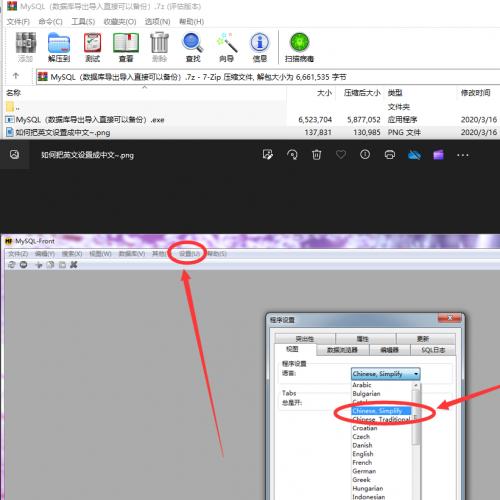Viewport: 500px width, 500px height.
Task: Sort by the 压缩后大小 column header
Action: pos(362,93)
